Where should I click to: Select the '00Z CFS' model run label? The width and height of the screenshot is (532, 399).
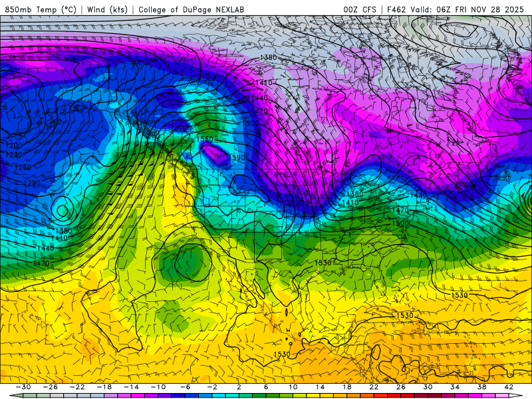360,9
